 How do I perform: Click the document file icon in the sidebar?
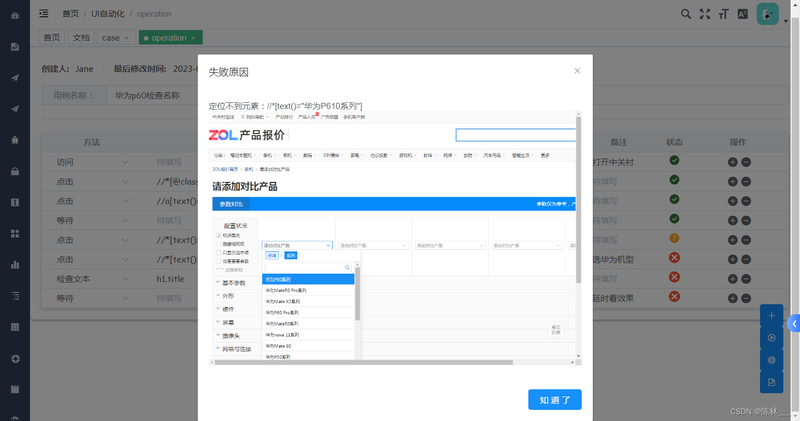15,47
